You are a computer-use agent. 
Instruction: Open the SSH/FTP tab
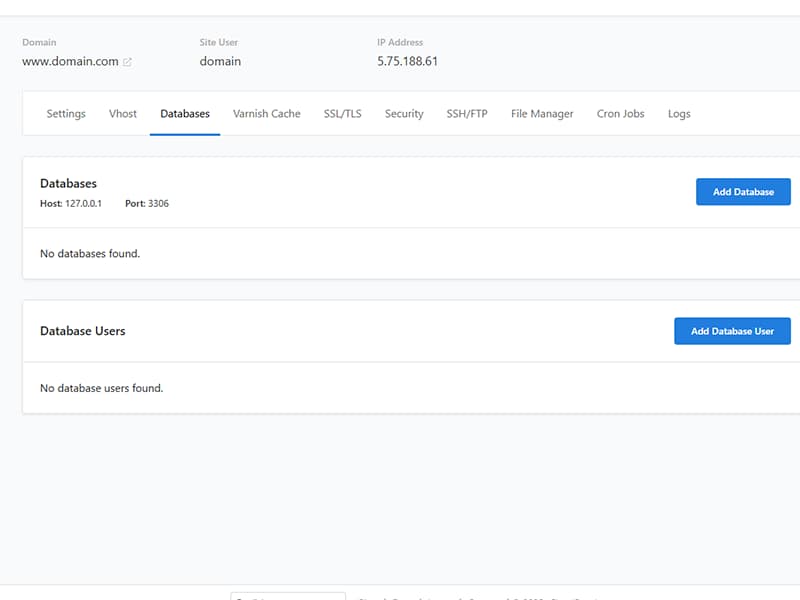point(467,114)
